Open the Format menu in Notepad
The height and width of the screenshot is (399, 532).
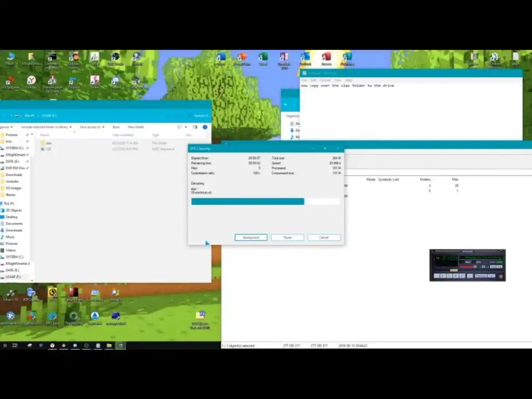pyautogui.click(x=325, y=80)
